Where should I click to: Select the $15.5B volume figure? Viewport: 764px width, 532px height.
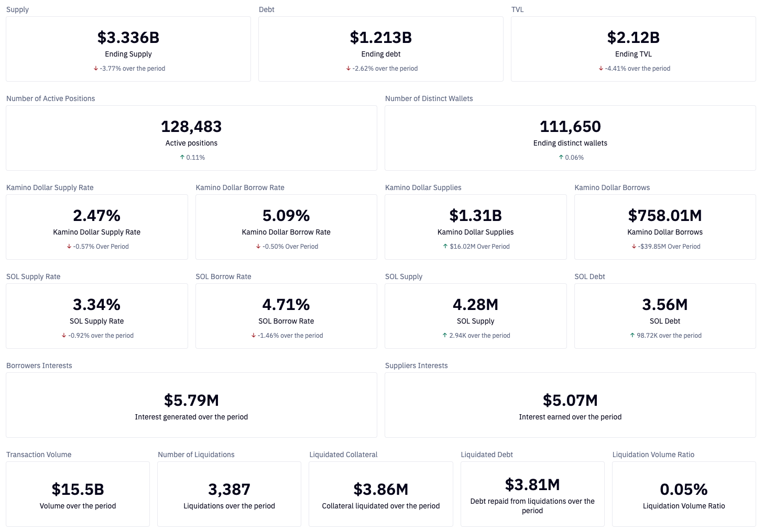(x=78, y=490)
